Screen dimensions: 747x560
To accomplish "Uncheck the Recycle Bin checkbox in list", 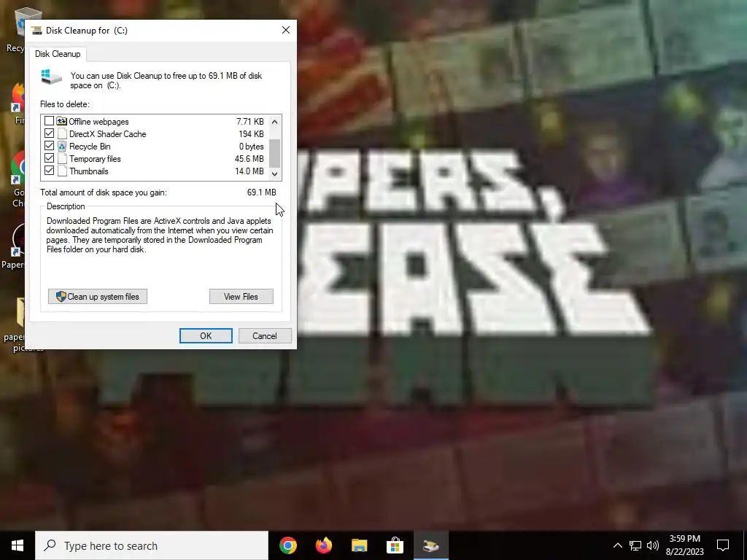I will click(49, 146).
